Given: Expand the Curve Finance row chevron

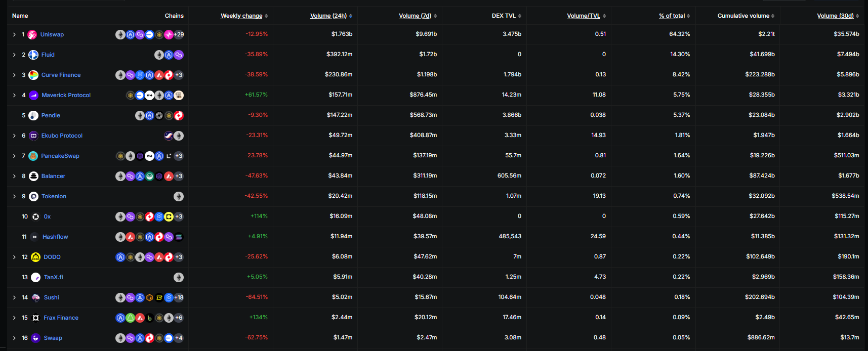Looking at the screenshot, I should [14, 75].
